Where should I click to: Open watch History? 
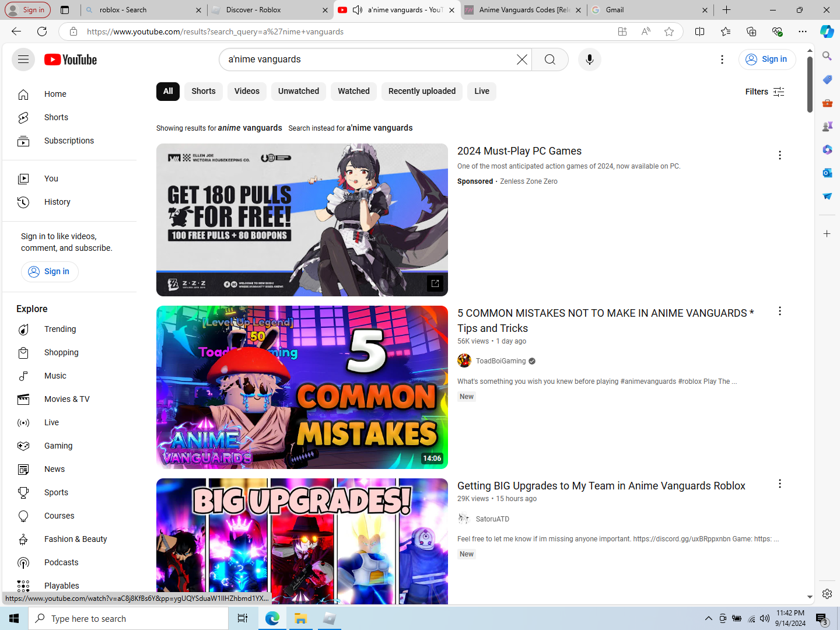point(70,202)
